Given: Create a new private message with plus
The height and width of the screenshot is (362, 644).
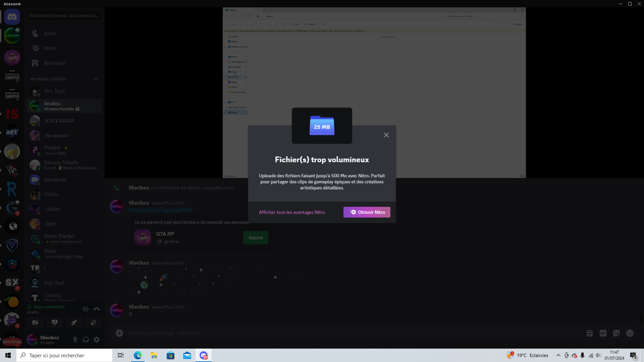Looking at the screenshot, I should coord(96,79).
